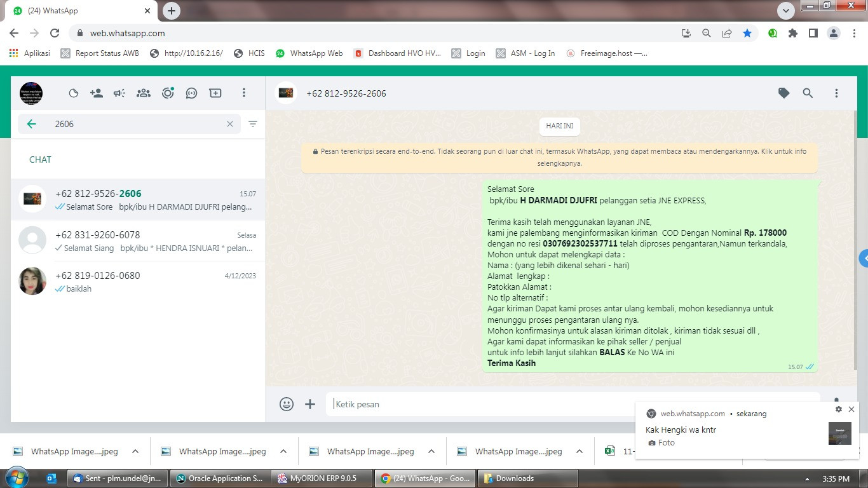868x488 pixels.
Task: Click the notification photo thumbnail
Action: pyautogui.click(x=840, y=433)
